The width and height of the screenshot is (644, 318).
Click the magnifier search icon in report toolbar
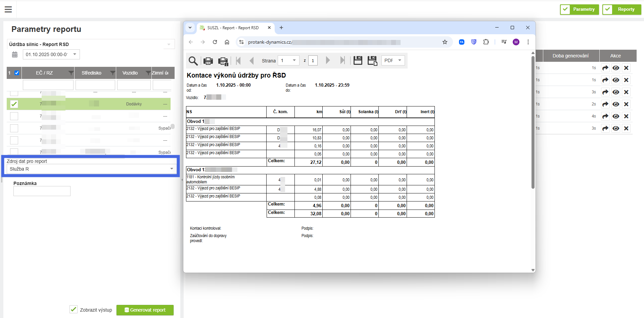(x=193, y=61)
